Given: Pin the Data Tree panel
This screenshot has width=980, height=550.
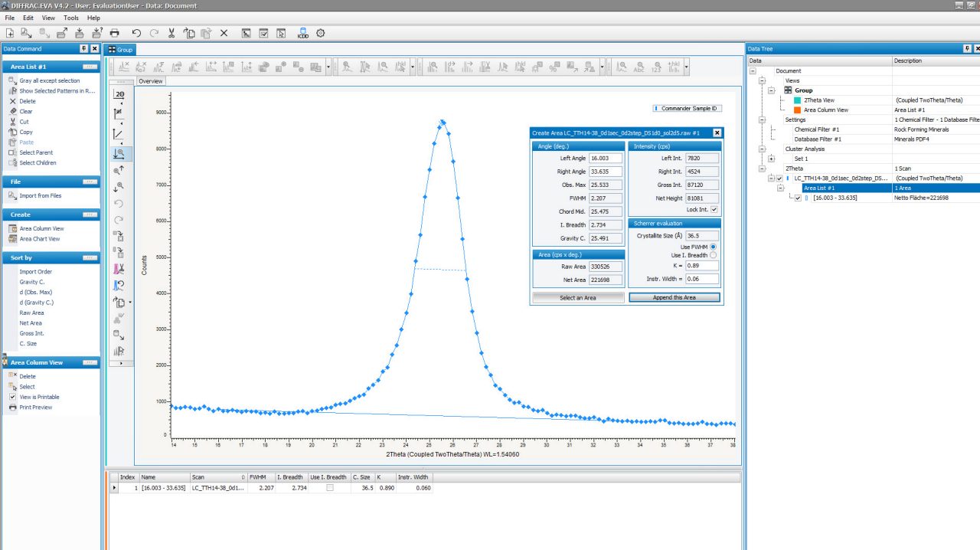Looking at the screenshot, I should [x=967, y=49].
